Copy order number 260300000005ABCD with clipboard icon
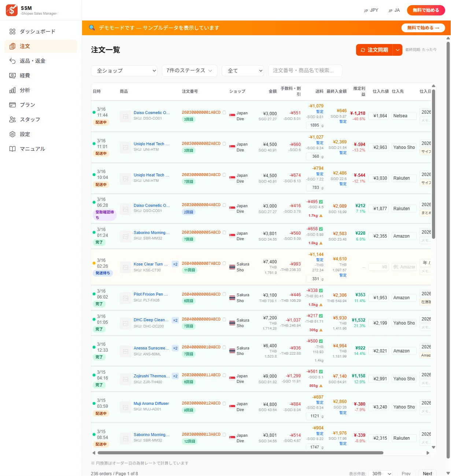The height and width of the screenshot is (476, 451). coord(224,232)
